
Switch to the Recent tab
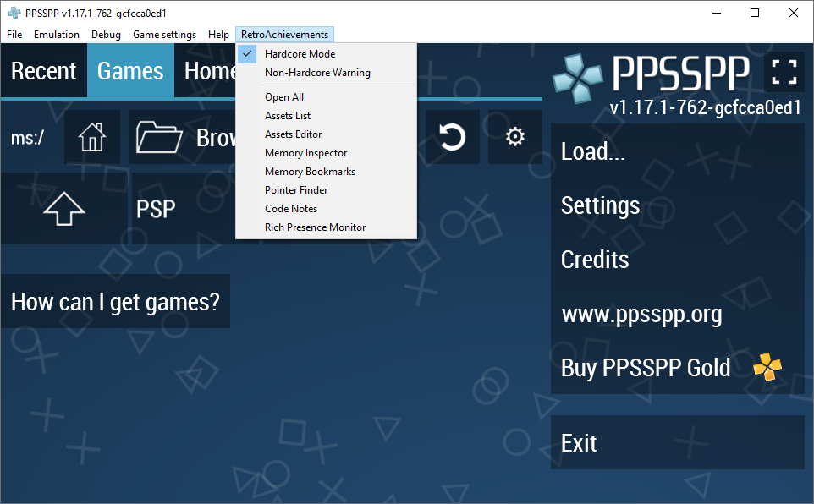[43, 71]
